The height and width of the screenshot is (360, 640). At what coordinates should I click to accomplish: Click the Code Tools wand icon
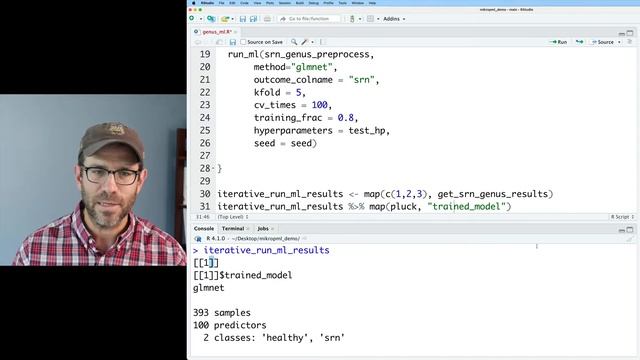pyautogui.click(x=305, y=42)
